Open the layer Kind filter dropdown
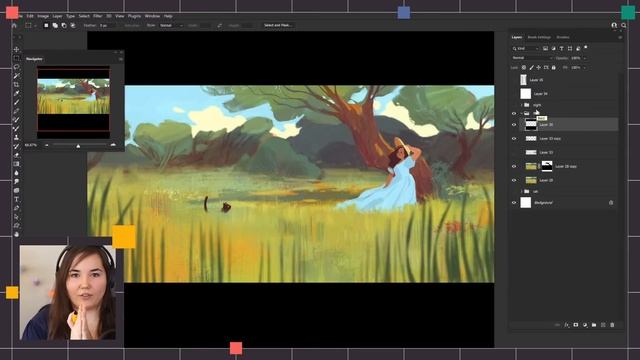640x360 pixels. 526,49
